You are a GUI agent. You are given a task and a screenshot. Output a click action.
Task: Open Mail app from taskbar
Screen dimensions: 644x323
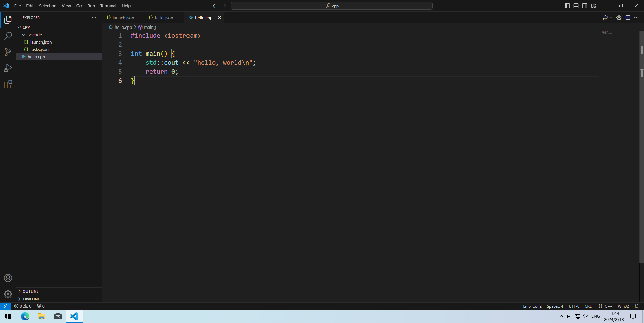pyautogui.click(x=58, y=316)
